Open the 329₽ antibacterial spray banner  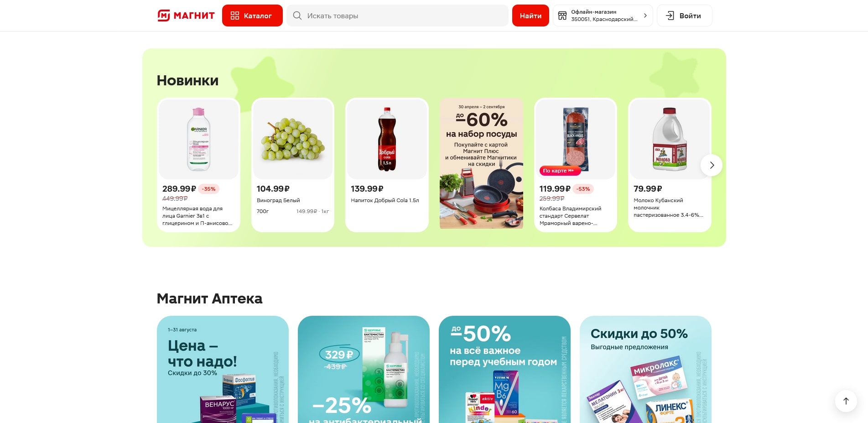point(364,370)
